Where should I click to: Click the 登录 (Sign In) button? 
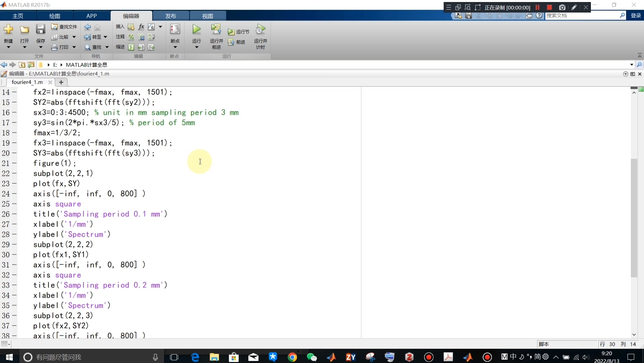coord(636,15)
